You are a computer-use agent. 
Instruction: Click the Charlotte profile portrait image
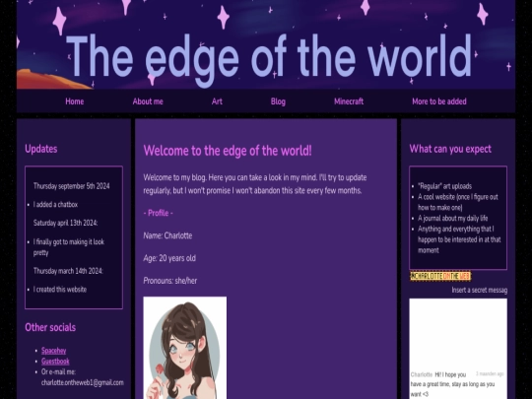pyautogui.click(x=185, y=348)
